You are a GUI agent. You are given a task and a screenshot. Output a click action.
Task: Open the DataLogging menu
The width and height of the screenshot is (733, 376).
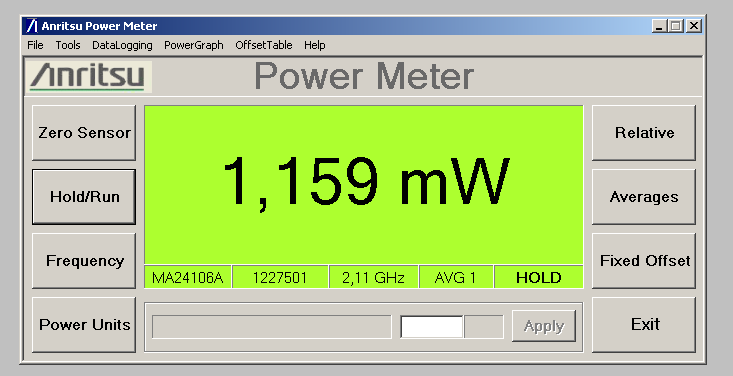tap(122, 45)
